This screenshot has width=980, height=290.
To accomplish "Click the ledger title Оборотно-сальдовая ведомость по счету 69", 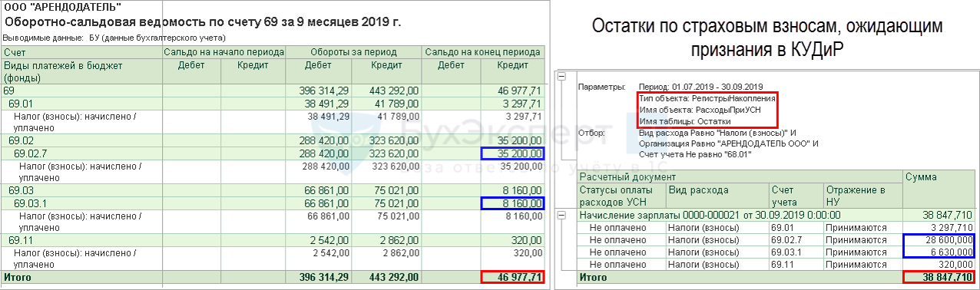I will tap(203, 21).
